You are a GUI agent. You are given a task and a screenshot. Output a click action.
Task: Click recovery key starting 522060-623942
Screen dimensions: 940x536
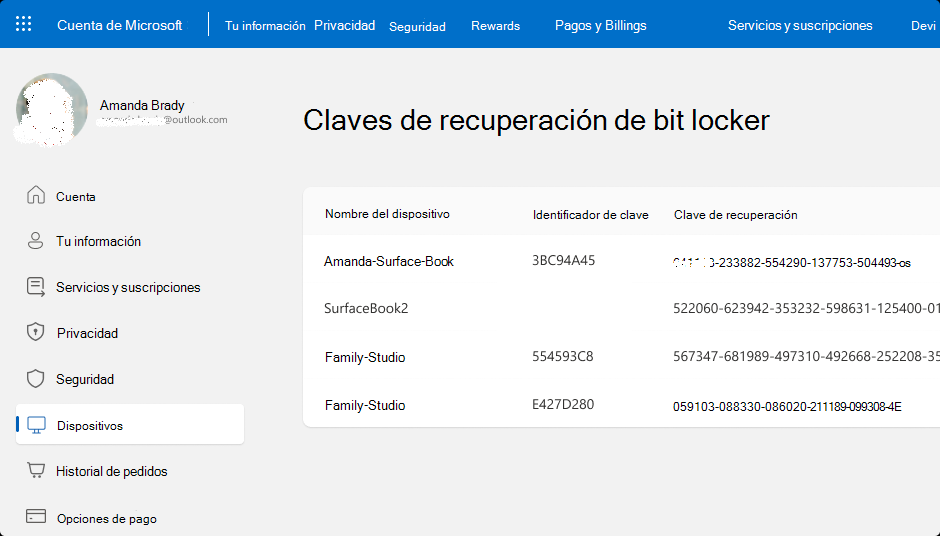point(806,309)
